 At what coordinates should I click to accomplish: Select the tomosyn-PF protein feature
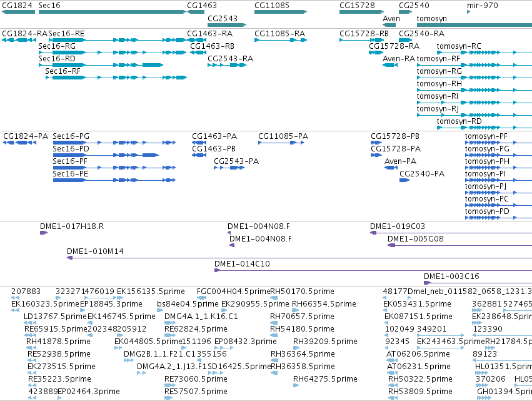click(x=498, y=143)
